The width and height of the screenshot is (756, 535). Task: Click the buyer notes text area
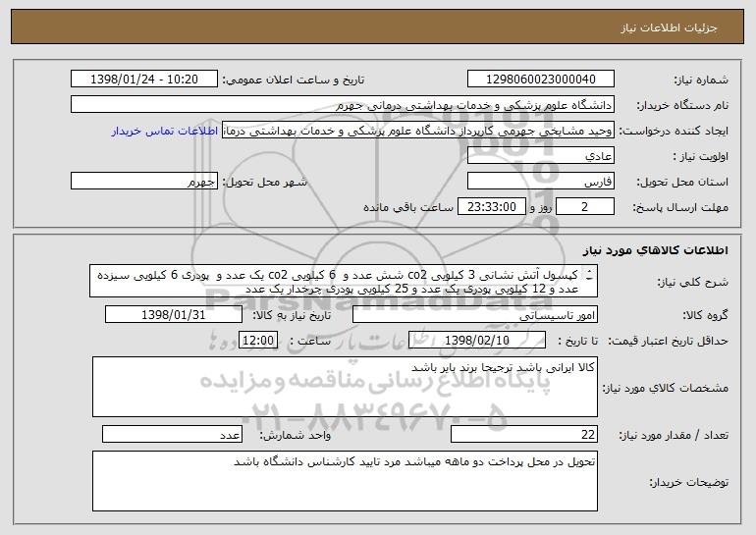[345, 481]
